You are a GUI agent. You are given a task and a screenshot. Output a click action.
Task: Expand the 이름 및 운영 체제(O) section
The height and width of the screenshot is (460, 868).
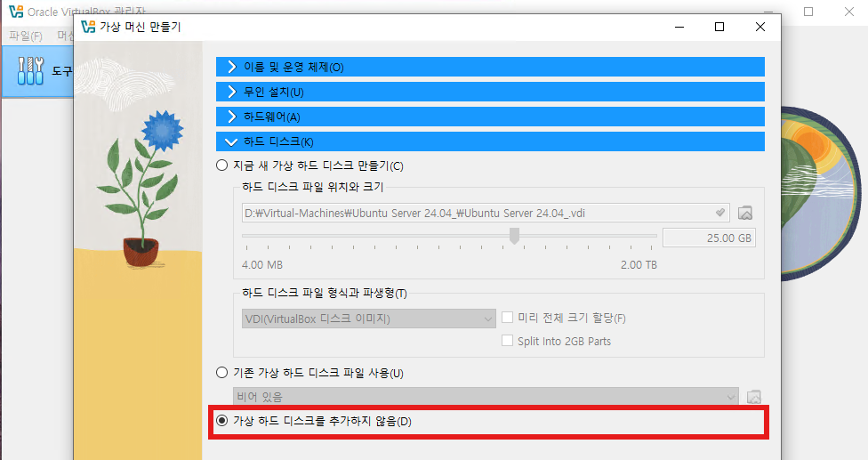[x=490, y=67]
